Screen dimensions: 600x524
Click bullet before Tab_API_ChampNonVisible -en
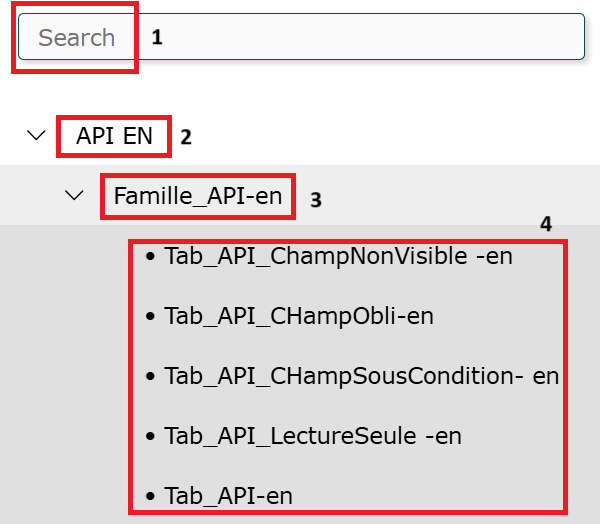150,257
